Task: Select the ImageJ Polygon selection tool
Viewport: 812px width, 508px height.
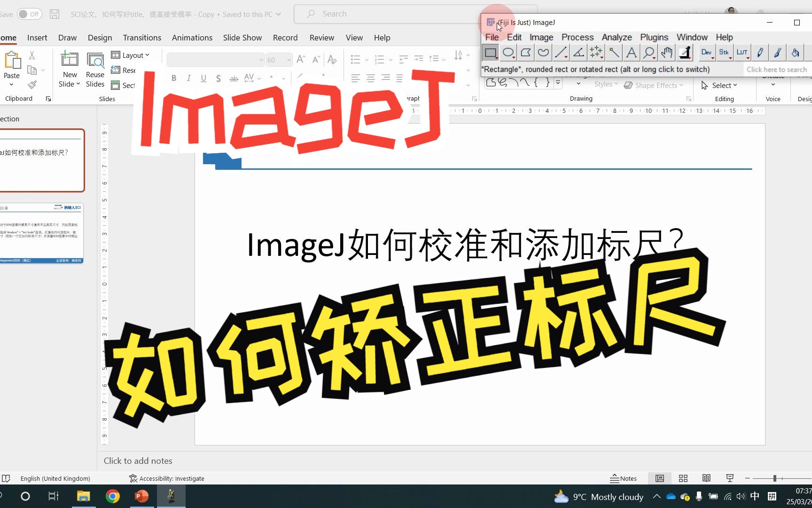Action: (526, 53)
